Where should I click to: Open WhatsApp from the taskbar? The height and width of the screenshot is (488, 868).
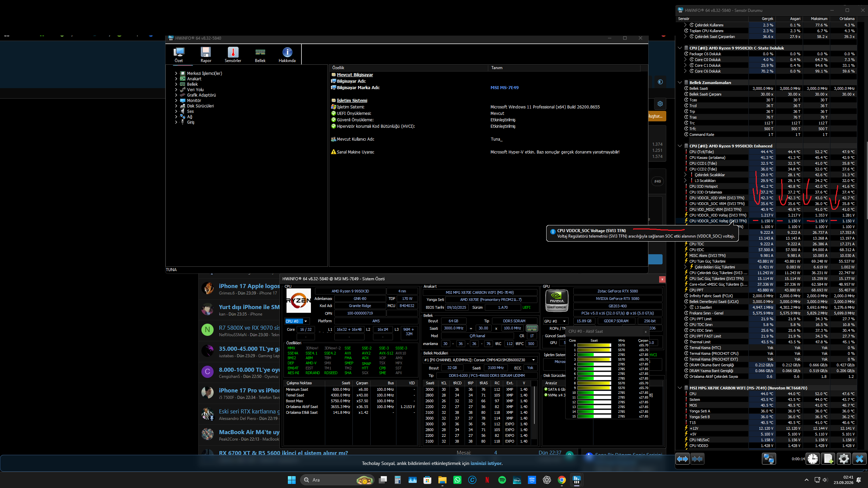(457, 480)
